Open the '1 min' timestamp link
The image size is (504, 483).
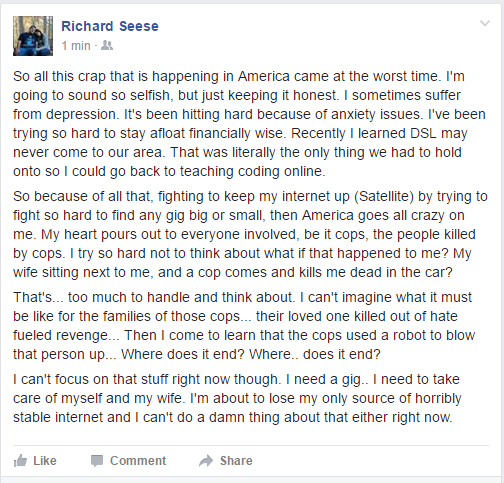pyautogui.click(x=76, y=46)
